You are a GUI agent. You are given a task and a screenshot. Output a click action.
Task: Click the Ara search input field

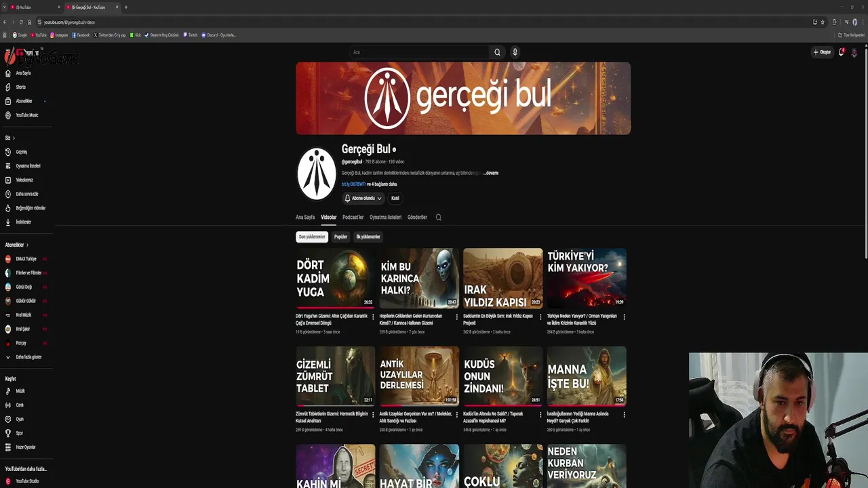pos(419,52)
